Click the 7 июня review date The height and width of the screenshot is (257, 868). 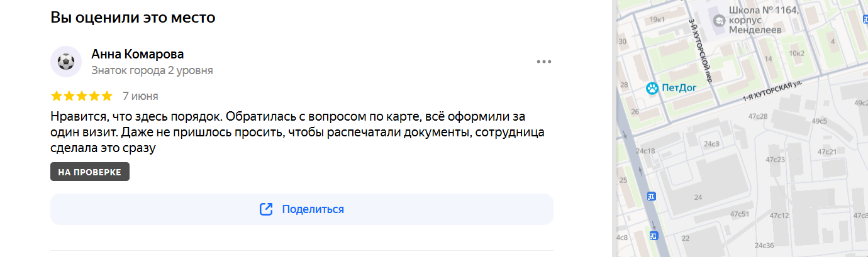click(140, 96)
